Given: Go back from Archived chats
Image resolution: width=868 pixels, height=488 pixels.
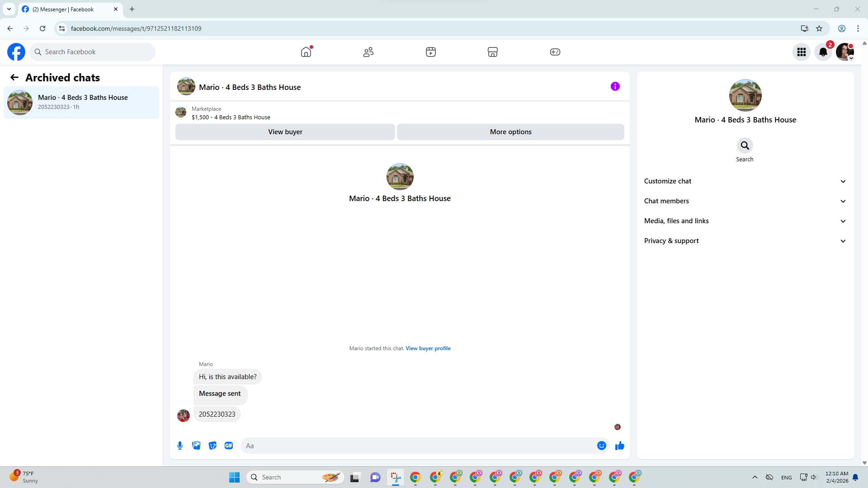Looking at the screenshot, I should (14, 78).
